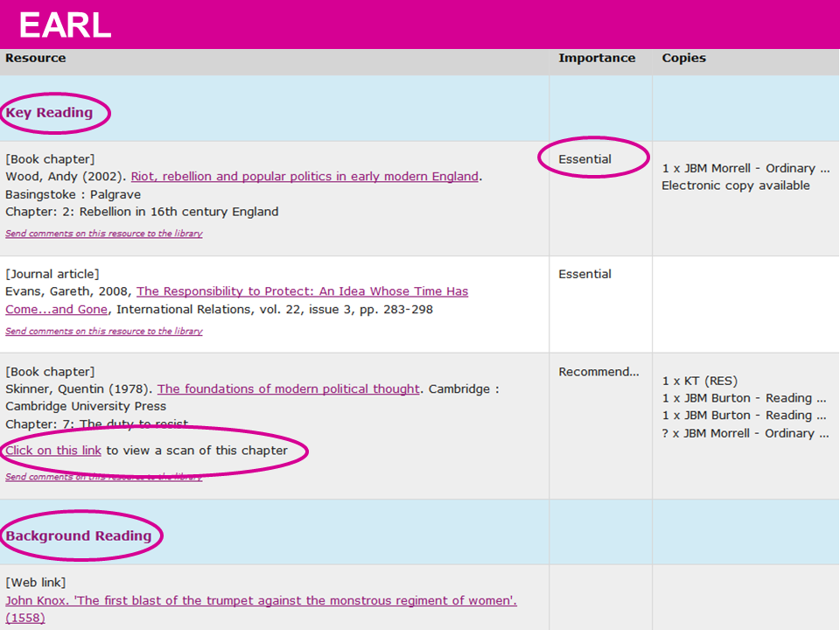Open the 'Riot, rebellion and popular politics' link
The height and width of the screenshot is (630, 840).
304,177
